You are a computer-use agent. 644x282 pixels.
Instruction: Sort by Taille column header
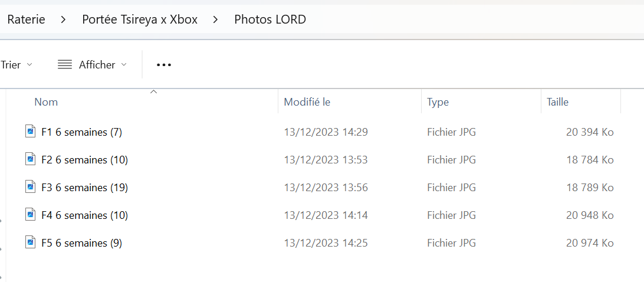coord(557,102)
